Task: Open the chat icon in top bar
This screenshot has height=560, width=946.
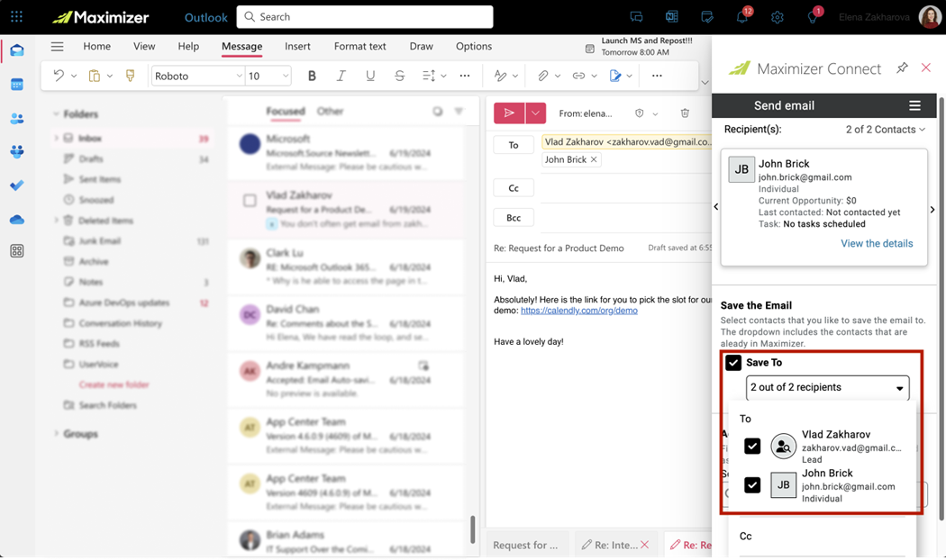Action: [636, 17]
